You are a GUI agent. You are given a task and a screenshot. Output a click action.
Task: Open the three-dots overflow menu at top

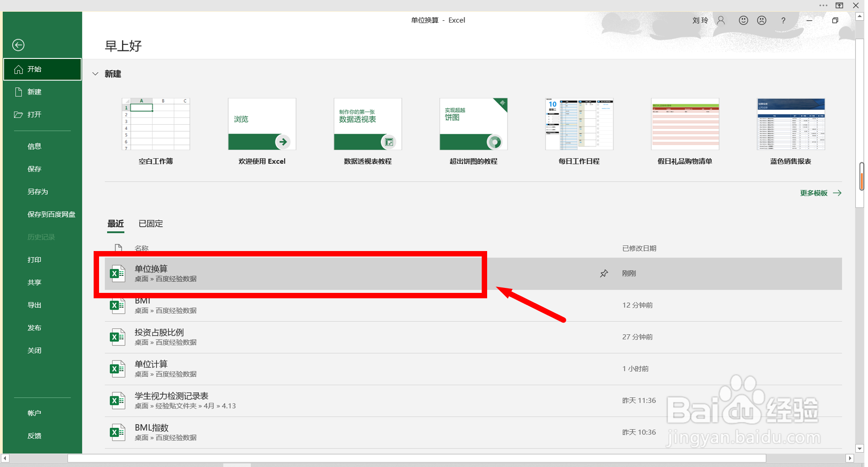pos(823,5)
